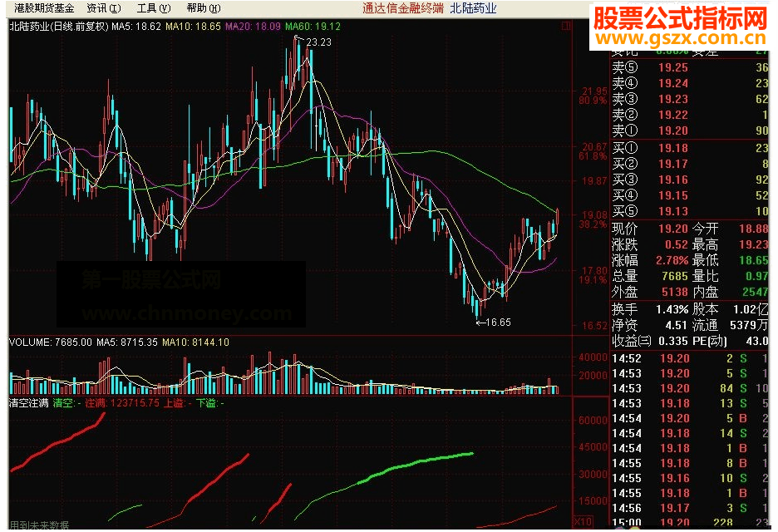Viewport: 778px width, 532px height.
Task: Click the 清空注满 indicator name
Action: 29,403
